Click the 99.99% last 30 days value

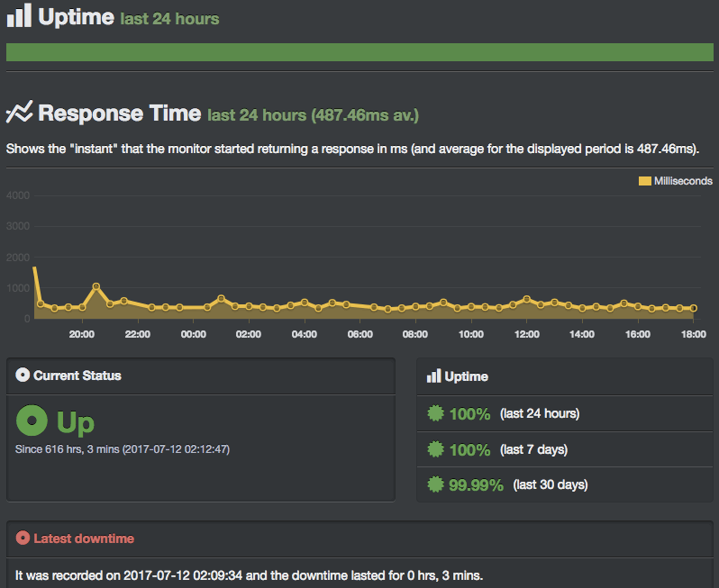click(476, 484)
